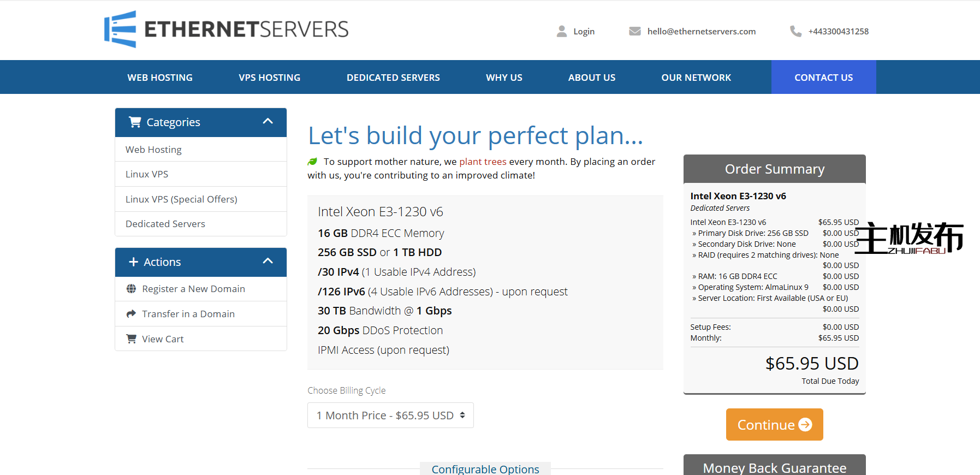
Task: Click the 20 Gbps DDoS Protection line
Action: 381,330
